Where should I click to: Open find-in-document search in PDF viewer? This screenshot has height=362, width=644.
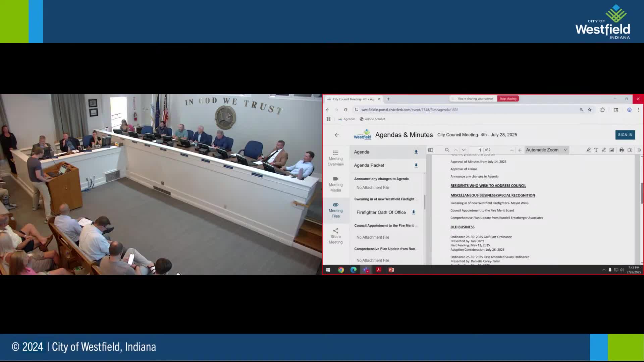[447, 150]
